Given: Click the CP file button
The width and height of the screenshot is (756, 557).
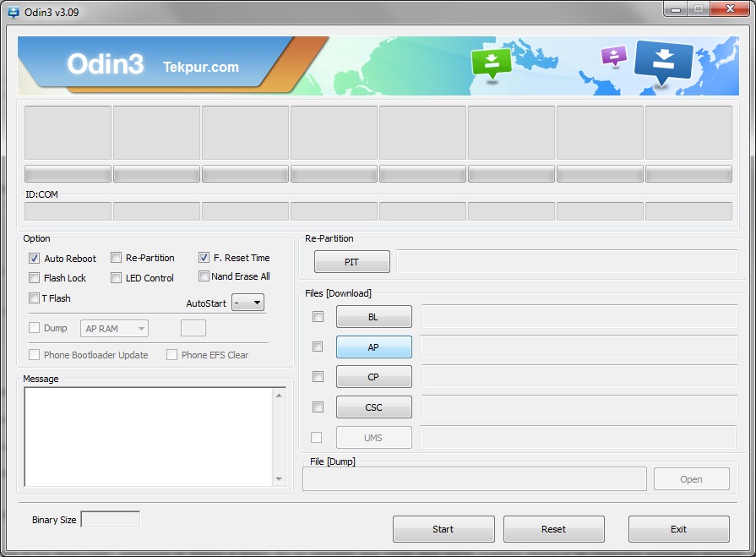Looking at the screenshot, I should tap(373, 377).
